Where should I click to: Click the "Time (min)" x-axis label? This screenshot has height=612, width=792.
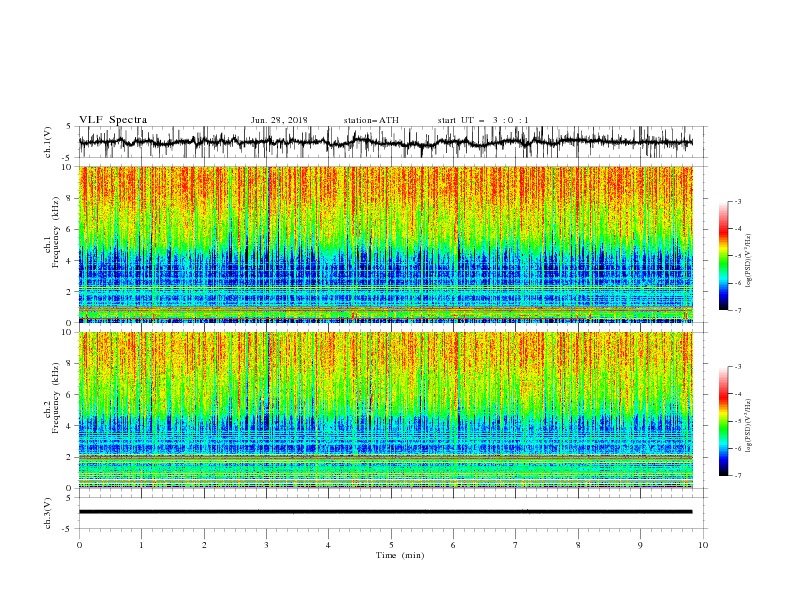[x=400, y=555]
